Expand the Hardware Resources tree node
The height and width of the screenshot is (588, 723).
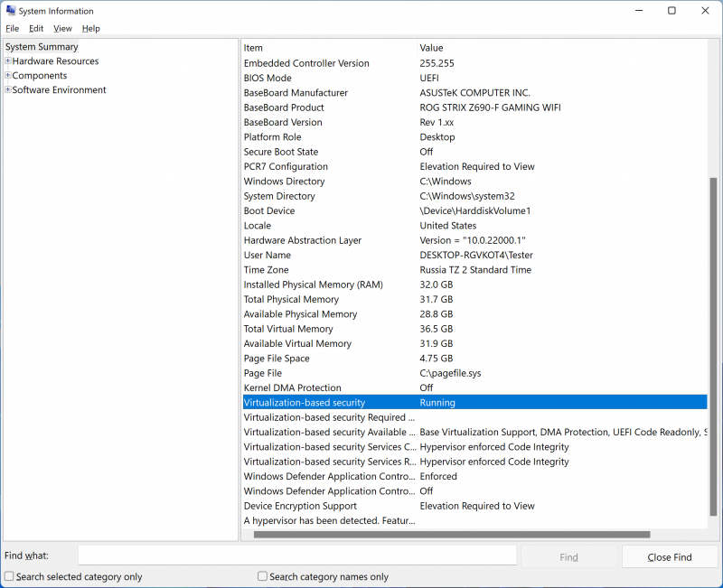(x=8, y=61)
